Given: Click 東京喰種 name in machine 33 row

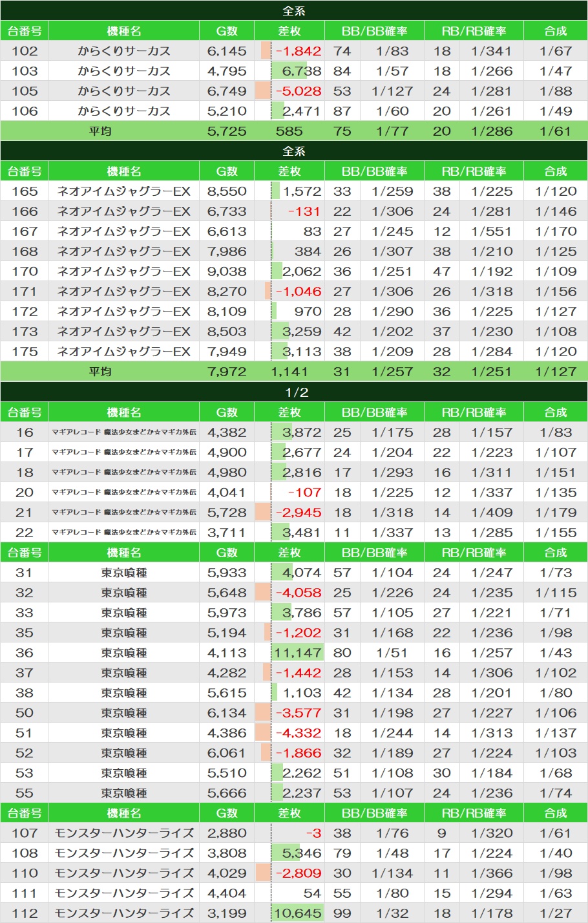Looking at the screenshot, I should (124, 613).
